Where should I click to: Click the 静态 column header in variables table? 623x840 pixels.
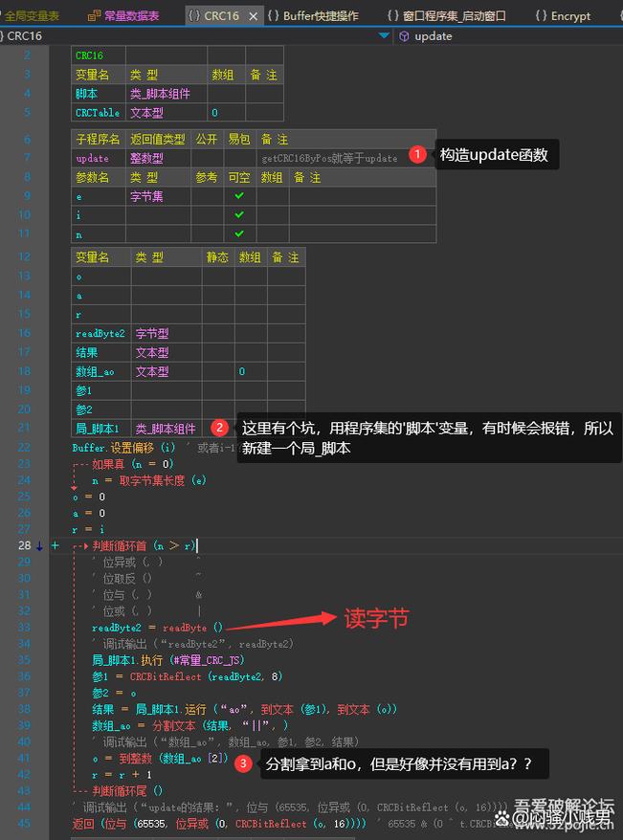[218, 257]
